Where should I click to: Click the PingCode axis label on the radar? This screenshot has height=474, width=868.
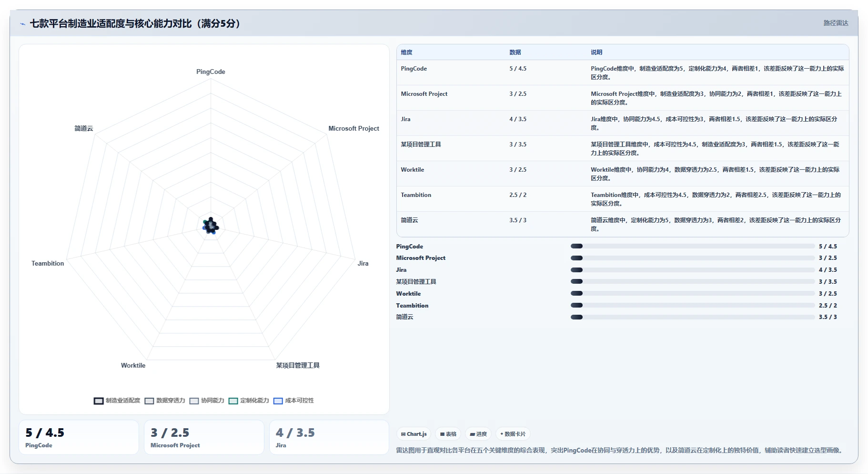(211, 72)
